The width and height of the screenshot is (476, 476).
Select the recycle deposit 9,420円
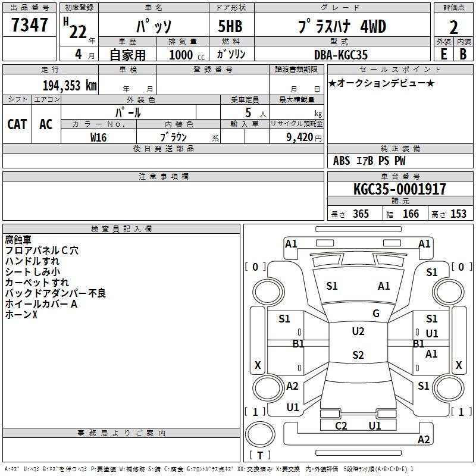304,137
